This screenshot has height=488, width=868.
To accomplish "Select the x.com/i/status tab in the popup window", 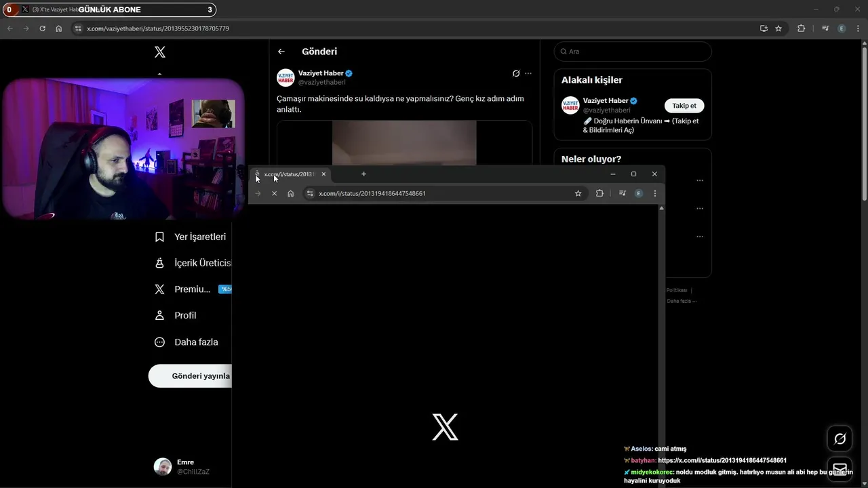I will 290,174.
